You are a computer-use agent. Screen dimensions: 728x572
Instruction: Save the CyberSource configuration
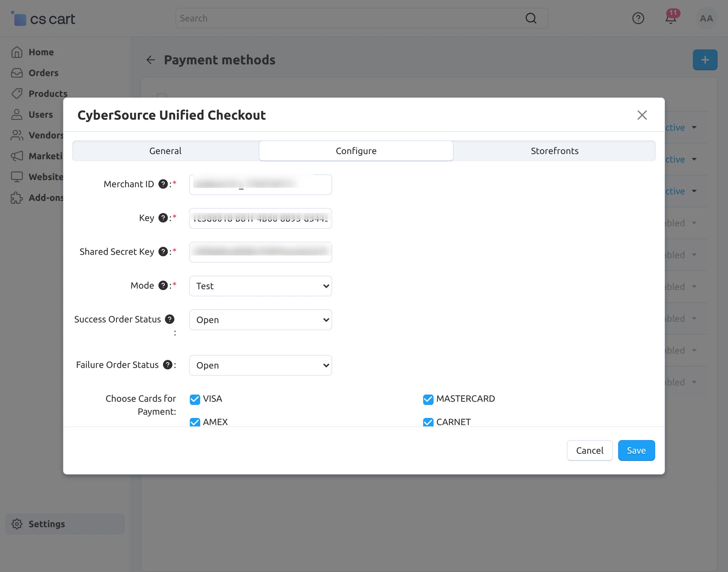[x=636, y=450]
